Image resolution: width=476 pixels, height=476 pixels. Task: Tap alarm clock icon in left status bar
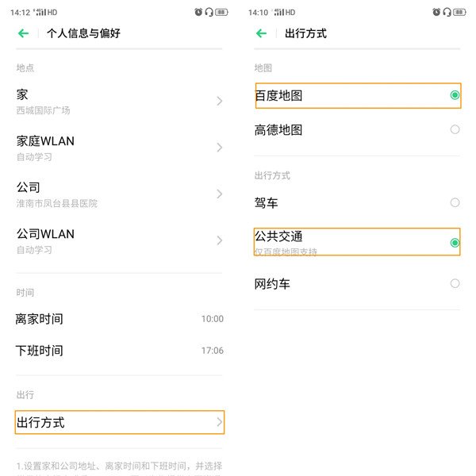[x=198, y=12]
